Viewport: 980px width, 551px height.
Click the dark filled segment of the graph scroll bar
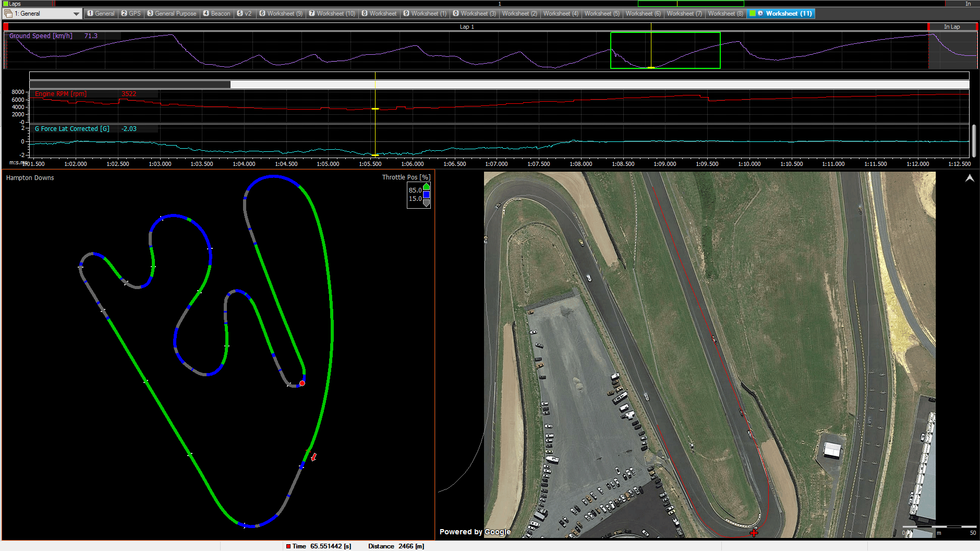point(130,85)
